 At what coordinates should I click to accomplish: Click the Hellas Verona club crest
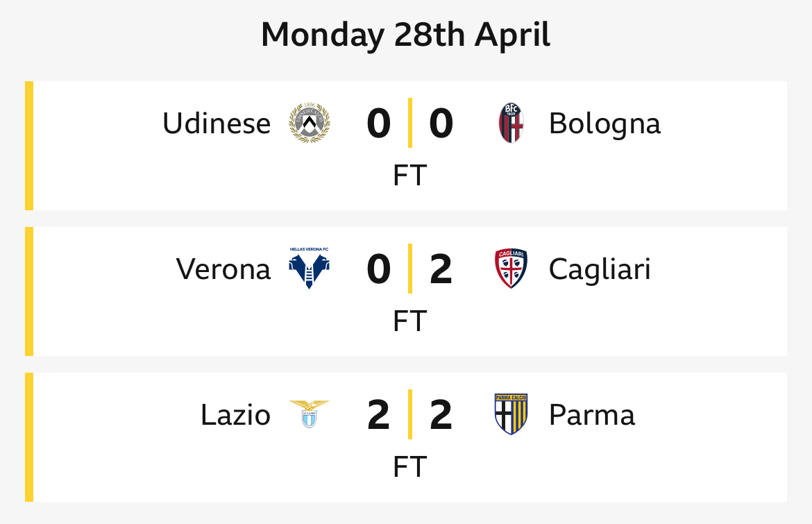pos(309,268)
